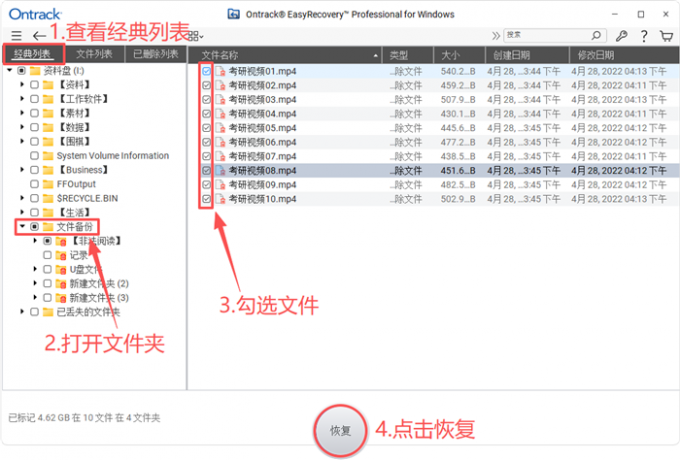Sort by 文件名称 column header

[x=285, y=55]
